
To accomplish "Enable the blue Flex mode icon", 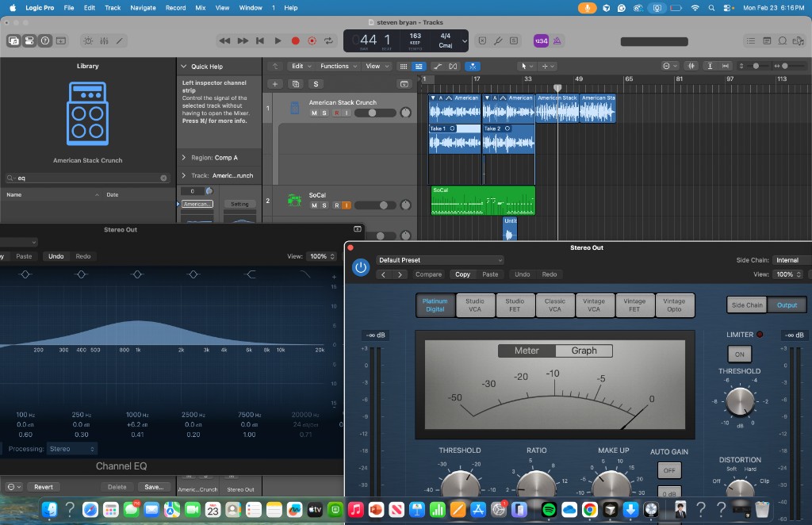I will coord(474,67).
